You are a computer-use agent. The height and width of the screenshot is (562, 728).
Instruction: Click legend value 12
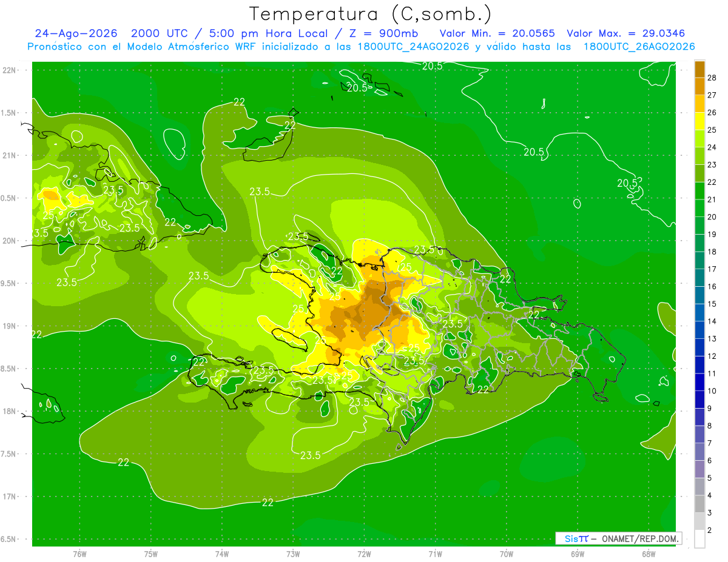(712, 356)
